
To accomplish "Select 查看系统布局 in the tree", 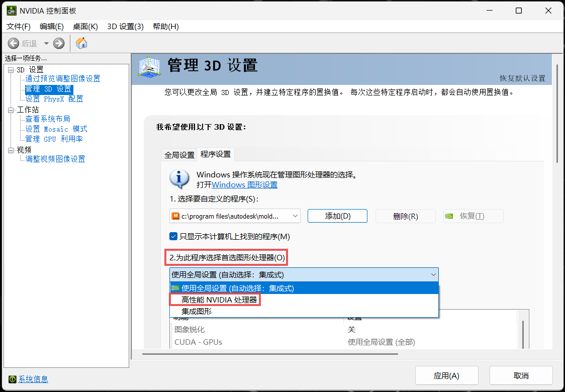I will [x=48, y=119].
